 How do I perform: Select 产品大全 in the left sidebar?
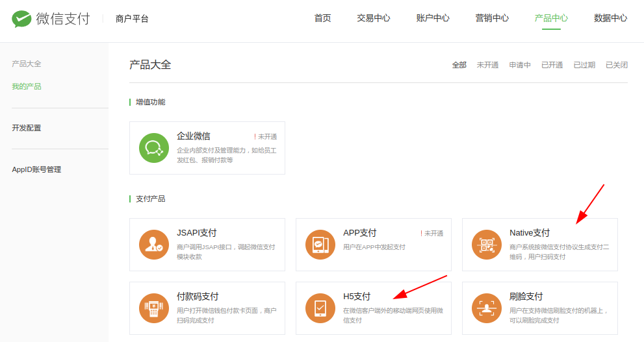point(26,64)
